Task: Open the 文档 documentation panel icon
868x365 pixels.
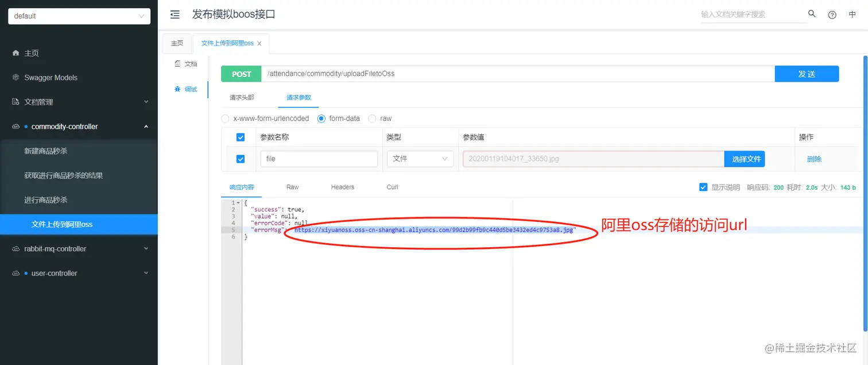Action: 186,63
